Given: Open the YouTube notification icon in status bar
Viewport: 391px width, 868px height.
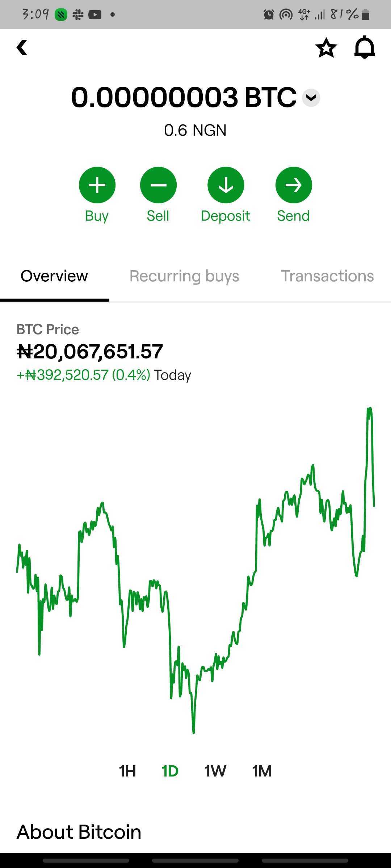Looking at the screenshot, I should 95,15.
